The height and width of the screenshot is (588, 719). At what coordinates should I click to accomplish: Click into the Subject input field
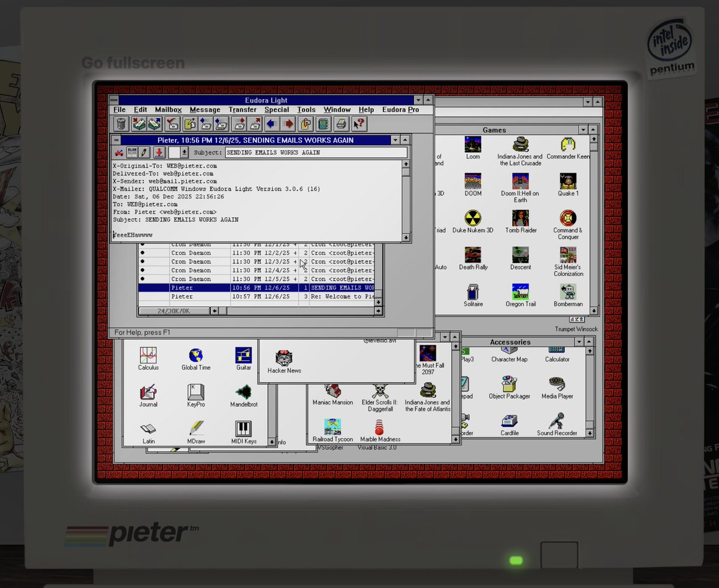tap(316, 152)
